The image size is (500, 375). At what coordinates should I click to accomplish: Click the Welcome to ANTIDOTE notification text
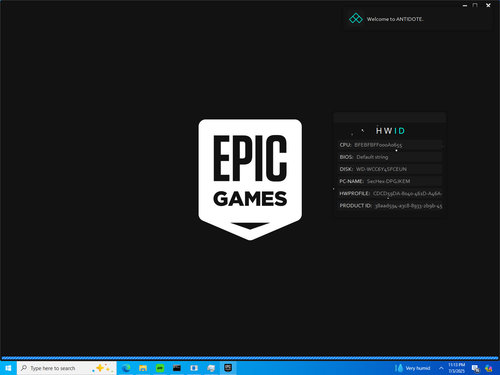pyautogui.click(x=395, y=19)
